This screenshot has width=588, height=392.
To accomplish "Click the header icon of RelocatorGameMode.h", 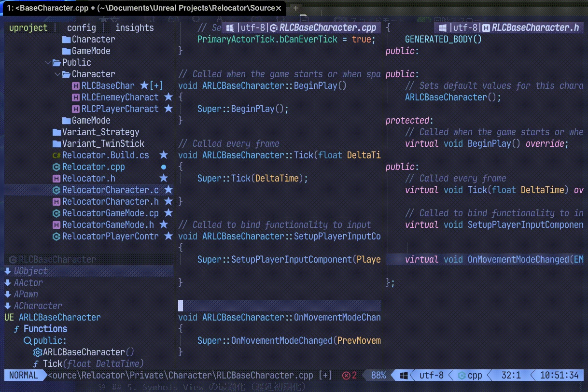I will coord(56,224).
